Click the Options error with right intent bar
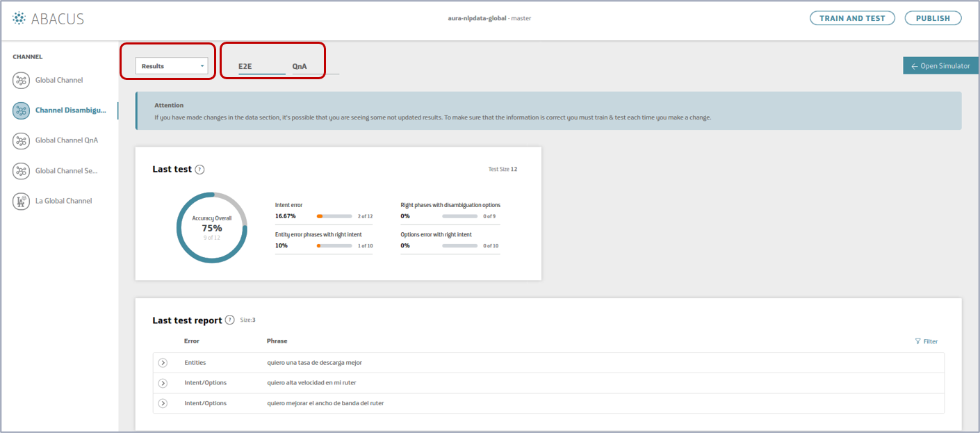This screenshot has width=980, height=433. tap(460, 245)
